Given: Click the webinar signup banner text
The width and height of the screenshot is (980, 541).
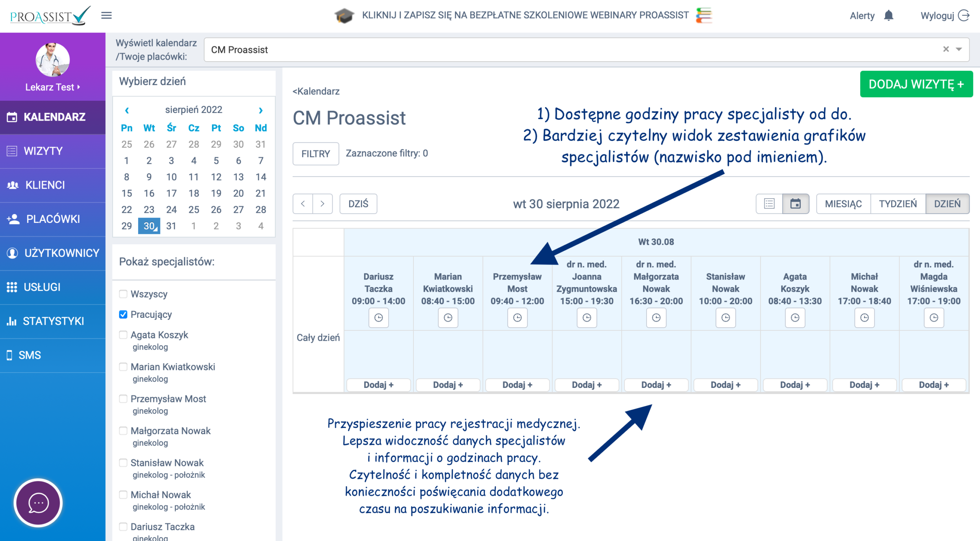Looking at the screenshot, I should pos(525,15).
